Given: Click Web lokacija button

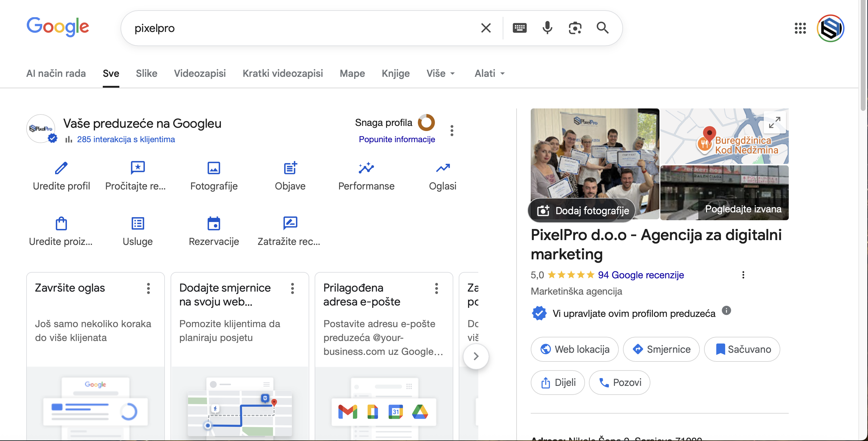Looking at the screenshot, I should coord(574,349).
